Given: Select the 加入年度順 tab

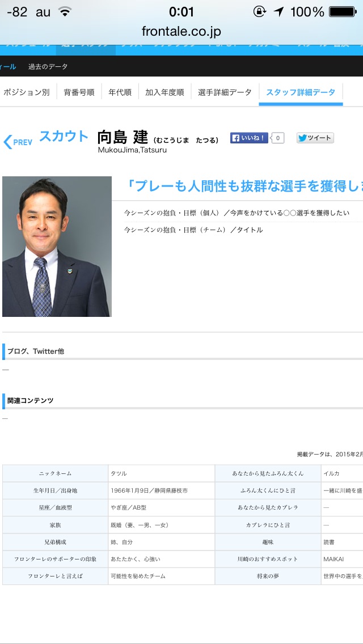Looking at the screenshot, I should pyautogui.click(x=164, y=92).
